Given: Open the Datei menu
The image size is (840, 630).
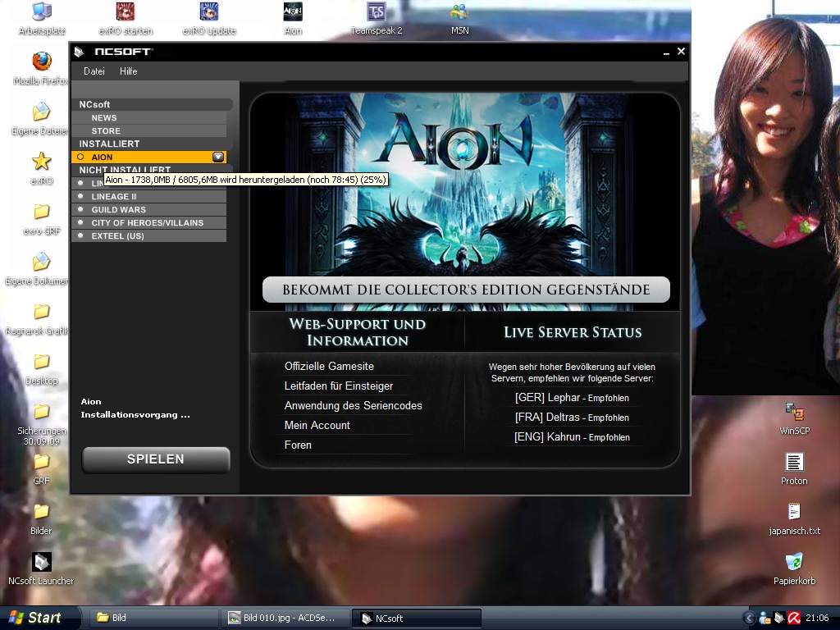Looking at the screenshot, I should point(94,71).
